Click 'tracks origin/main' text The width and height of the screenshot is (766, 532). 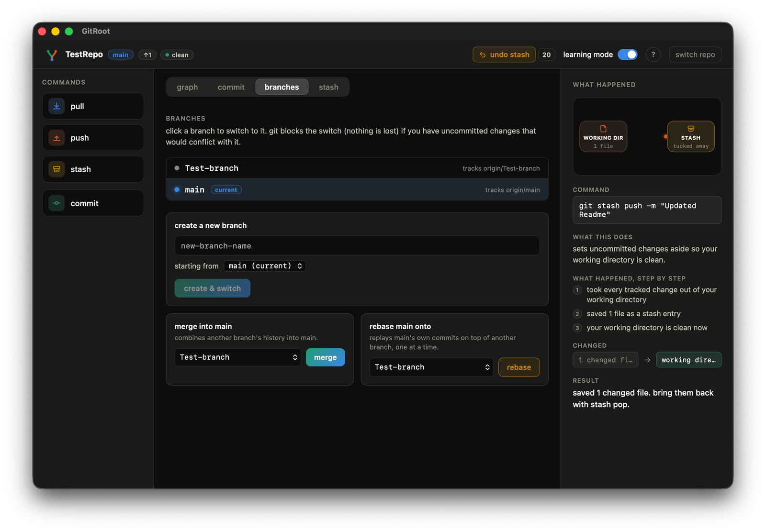(x=512, y=190)
